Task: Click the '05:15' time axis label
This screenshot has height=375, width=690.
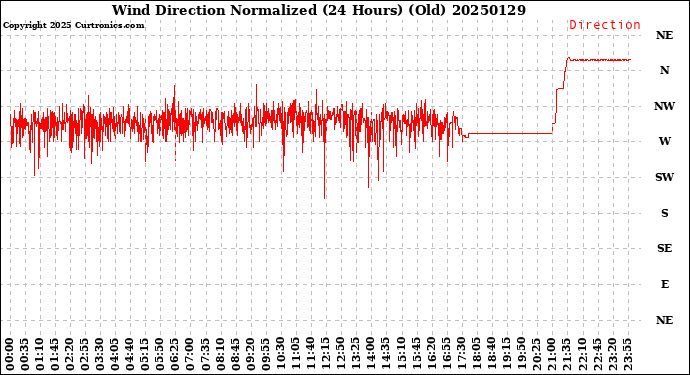Action: coord(146,355)
